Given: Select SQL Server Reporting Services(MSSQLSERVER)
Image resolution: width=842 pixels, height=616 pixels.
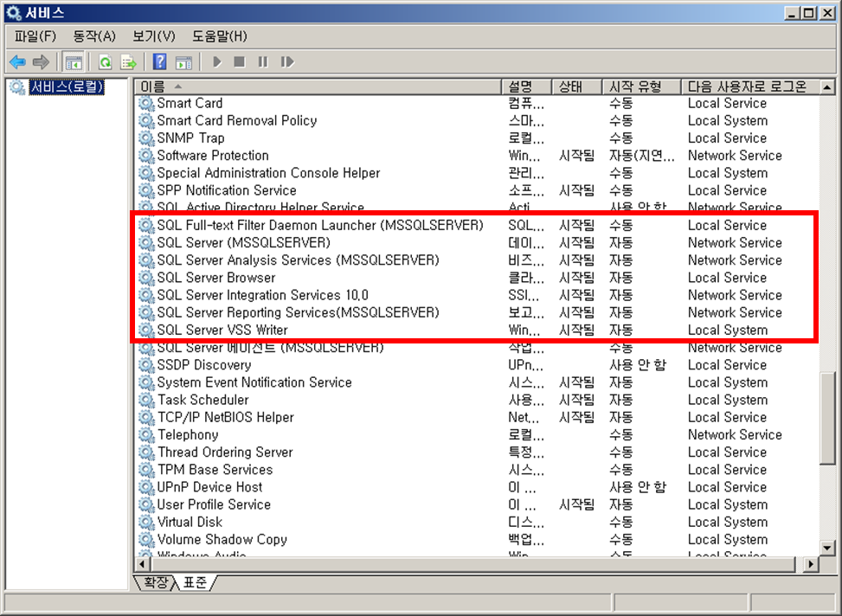Looking at the screenshot, I should tap(478, 312).
